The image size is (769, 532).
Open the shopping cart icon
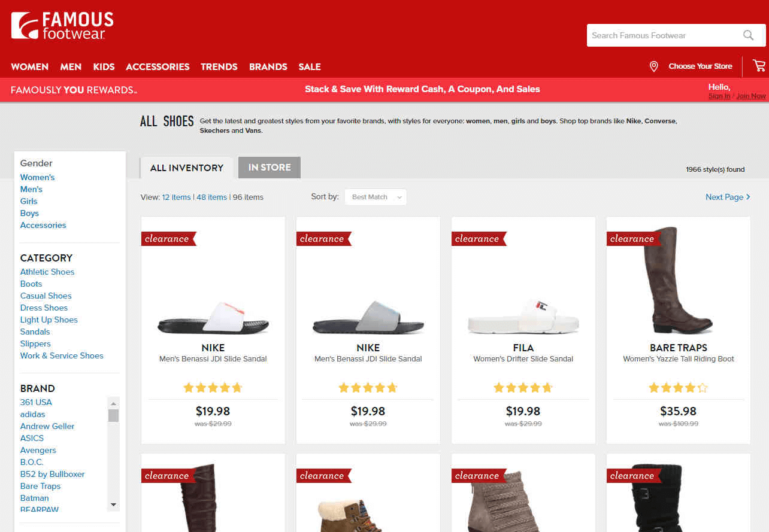(x=759, y=66)
